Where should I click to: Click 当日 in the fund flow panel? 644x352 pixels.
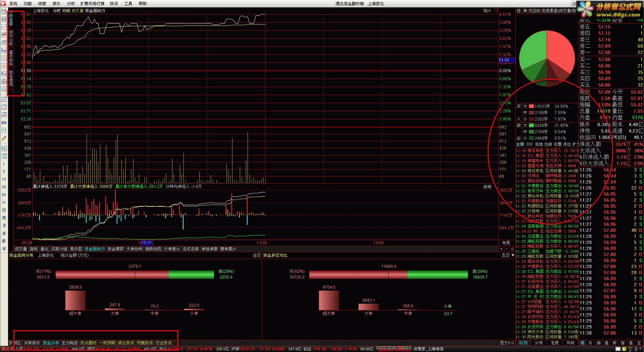[x=256, y=255]
